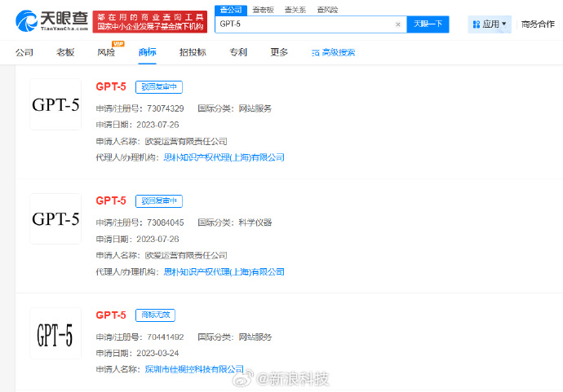Select the 查风险 search tab
Image resolution: width=563 pixels, height=392 pixels.
[x=327, y=10]
